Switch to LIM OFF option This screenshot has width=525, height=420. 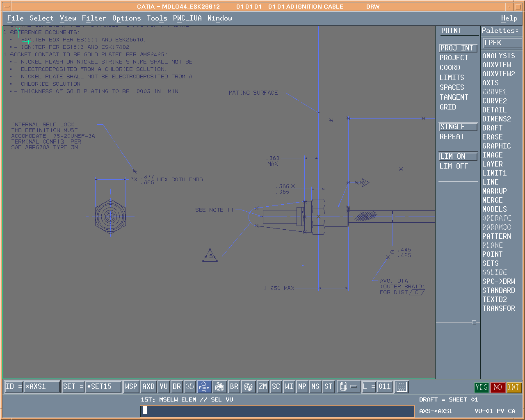pyautogui.click(x=454, y=166)
